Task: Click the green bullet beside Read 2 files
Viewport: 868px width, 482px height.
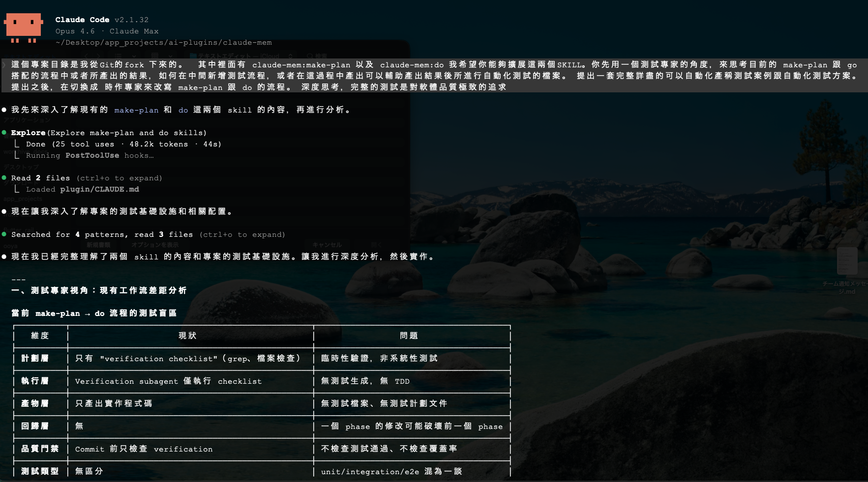Action: [x=4, y=178]
